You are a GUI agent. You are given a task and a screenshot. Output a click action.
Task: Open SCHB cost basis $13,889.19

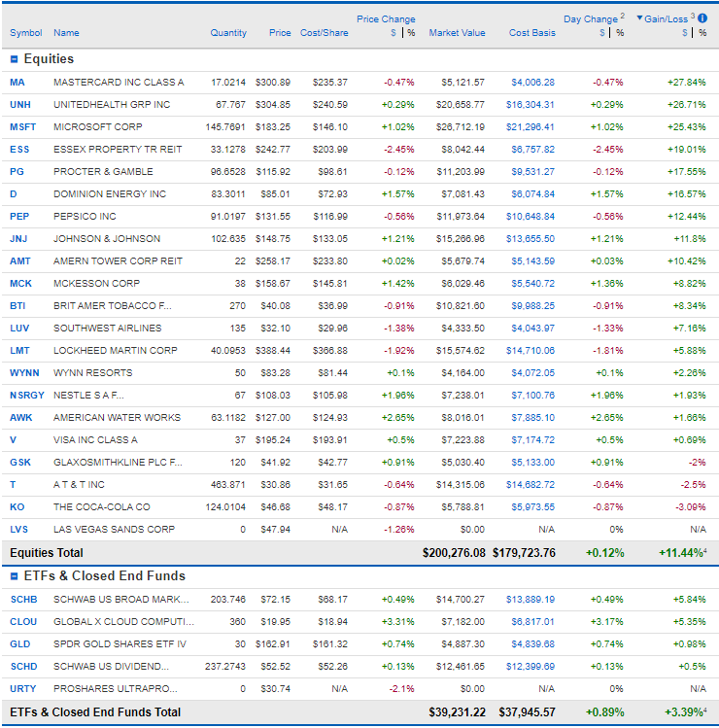pos(531,600)
